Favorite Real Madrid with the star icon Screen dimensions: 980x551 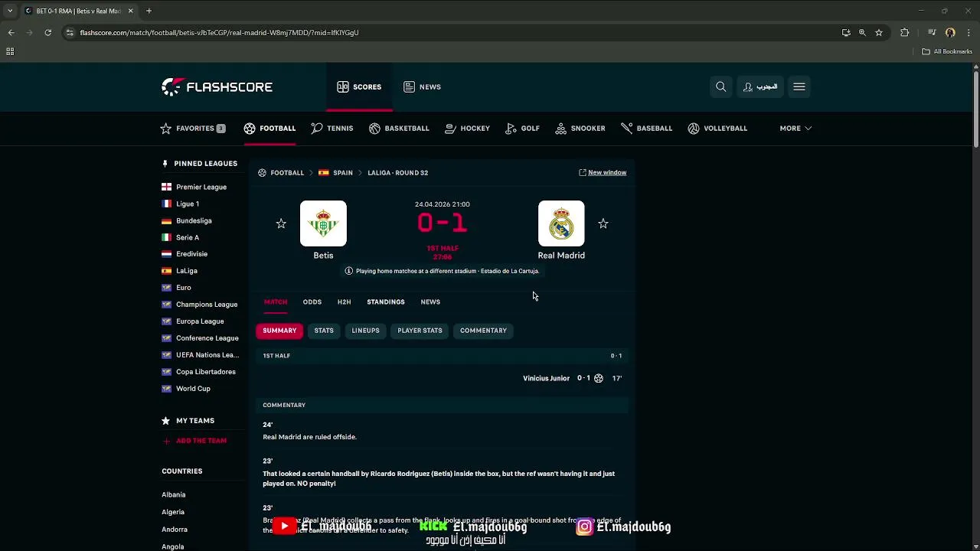pyautogui.click(x=603, y=223)
